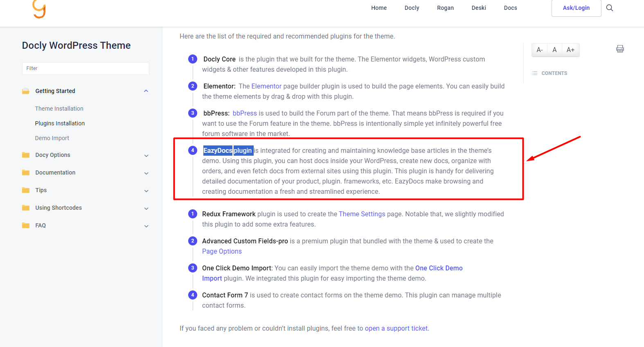Screen dimensions: 644x347
Task: Open the search magnifier icon
Action: pyautogui.click(x=610, y=8)
